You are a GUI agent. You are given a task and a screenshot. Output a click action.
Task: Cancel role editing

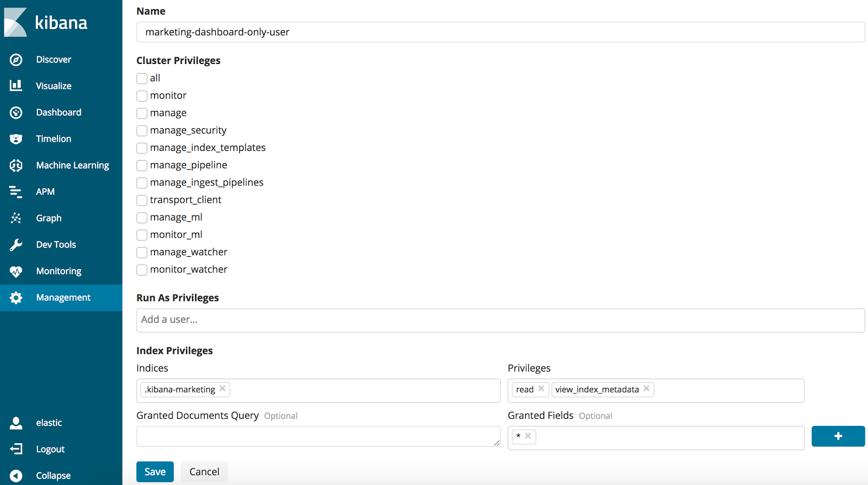[205, 471]
